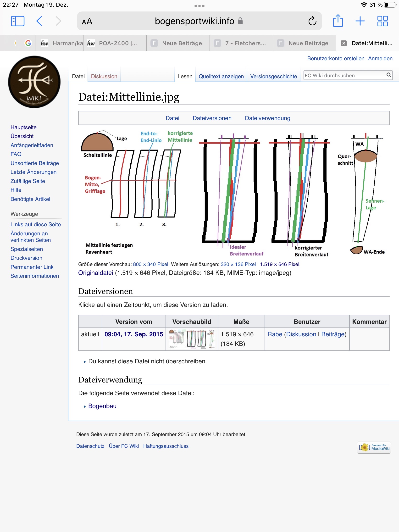Viewport: 399px width, 532px height.
Task: Open the Safari sidebar panel
Action: coord(17,21)
